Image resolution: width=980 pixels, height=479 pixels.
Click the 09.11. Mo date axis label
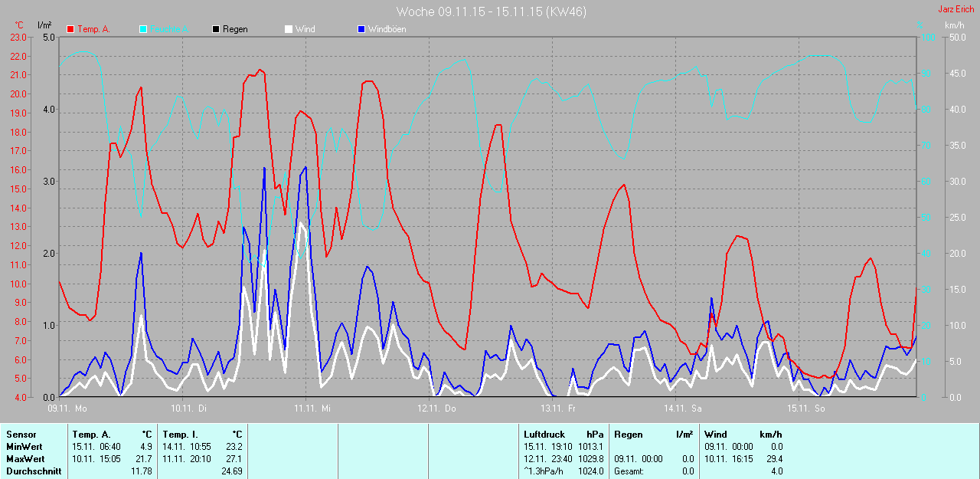[x=67, y=408]
